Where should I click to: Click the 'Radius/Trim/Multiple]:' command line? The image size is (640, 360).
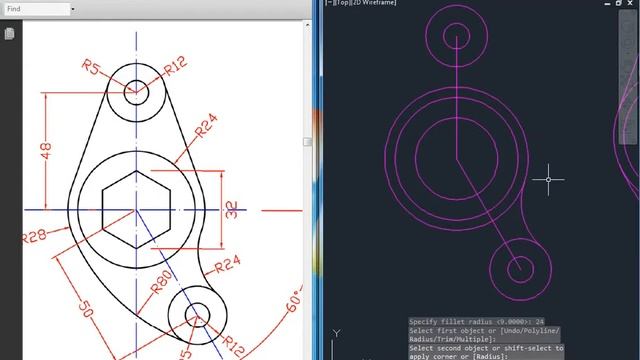[453, 339]
